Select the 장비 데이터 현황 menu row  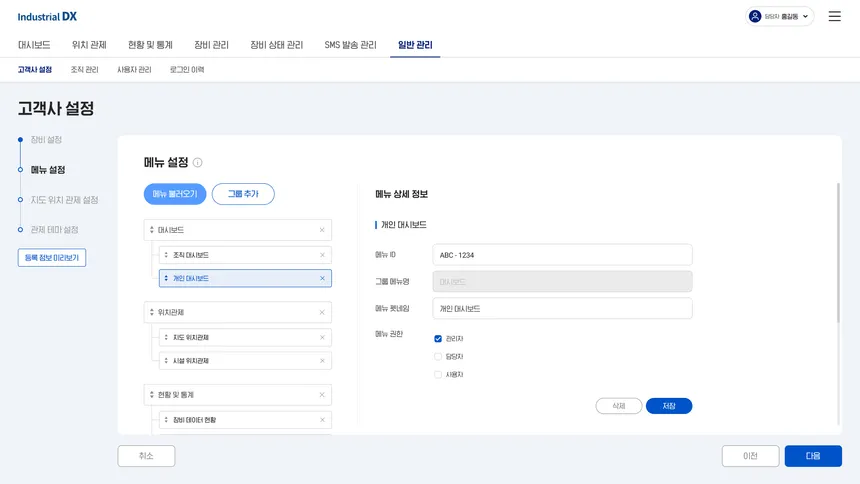(x=245, y=420)
